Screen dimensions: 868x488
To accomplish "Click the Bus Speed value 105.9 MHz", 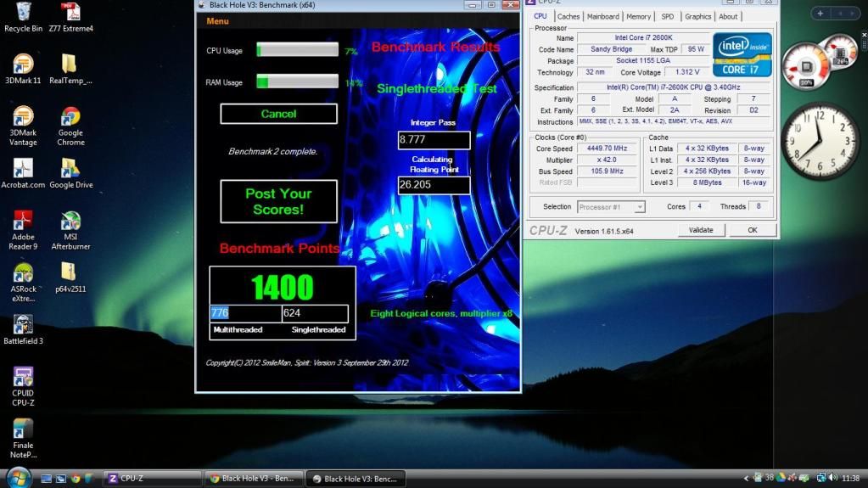I will click(x=608, y=171).
